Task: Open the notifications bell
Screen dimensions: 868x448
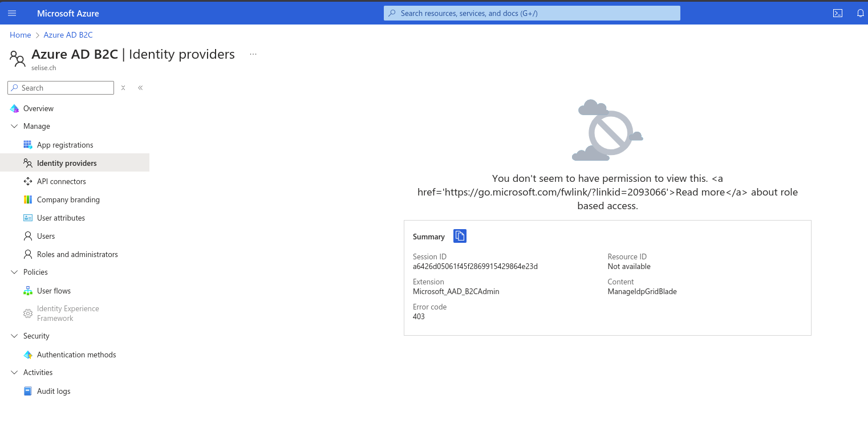Action: tap(861, 13)
